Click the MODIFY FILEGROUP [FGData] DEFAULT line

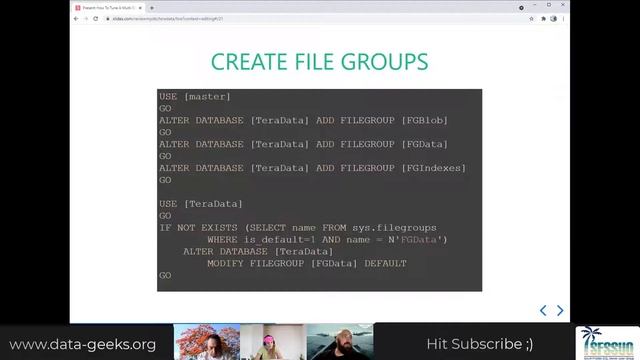(307, 264)
